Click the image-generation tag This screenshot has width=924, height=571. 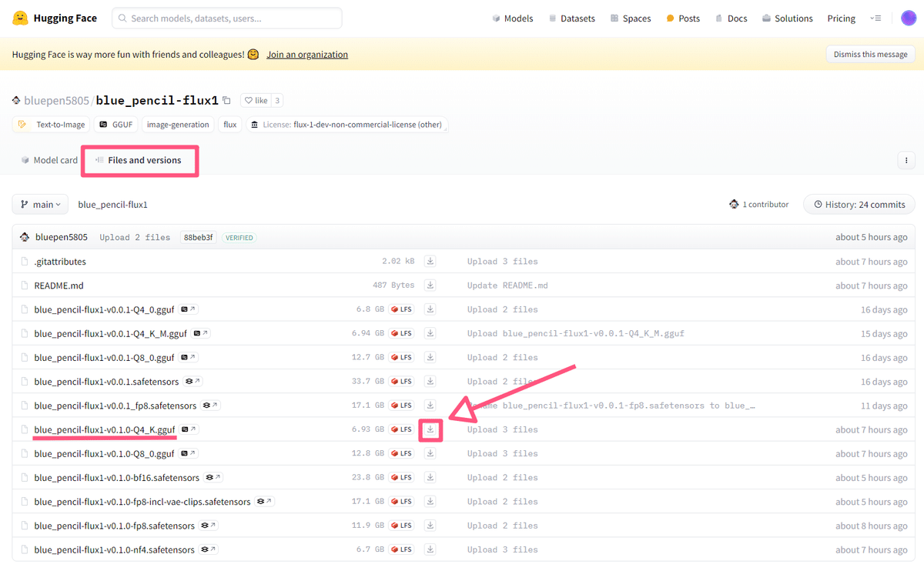178,125
